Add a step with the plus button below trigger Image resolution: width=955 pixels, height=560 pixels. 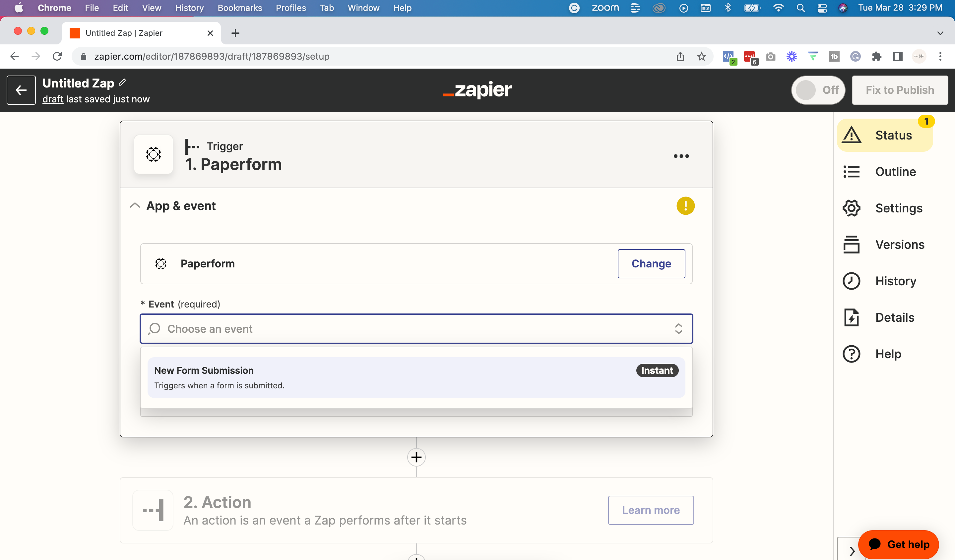pyautogui.click(x=416, y=457)
